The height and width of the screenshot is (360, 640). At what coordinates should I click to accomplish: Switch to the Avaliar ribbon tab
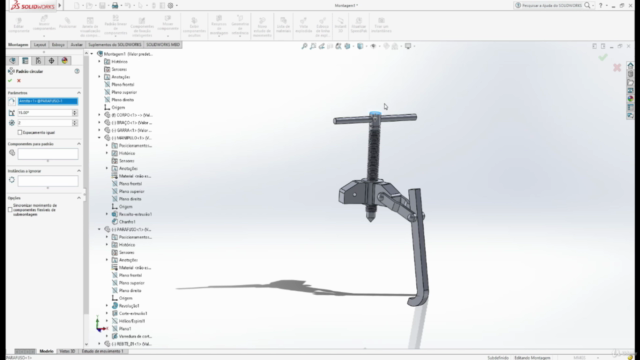(x=76, y=44)
